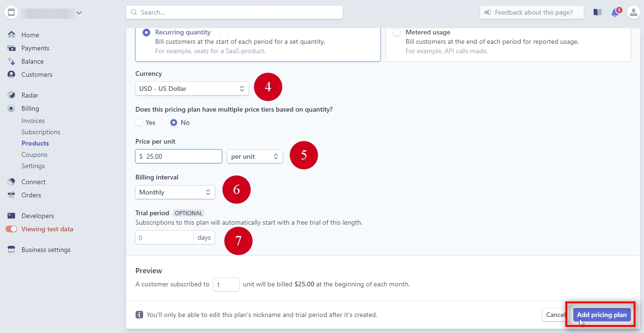Open the Developers terminal icon
The width and height of the screenshot is (644, 333).
coord(11,215)
